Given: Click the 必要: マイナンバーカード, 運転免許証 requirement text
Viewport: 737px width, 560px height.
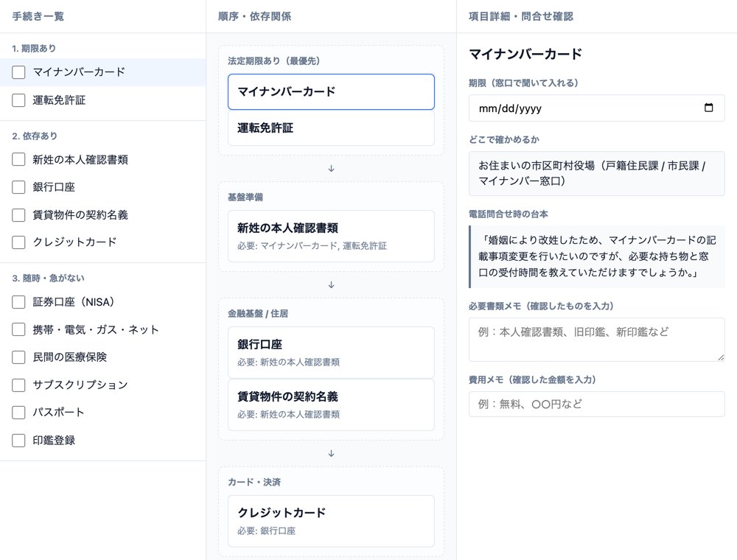Looking at the screenshot, I should pyautogui.click(x=312, y=245).
